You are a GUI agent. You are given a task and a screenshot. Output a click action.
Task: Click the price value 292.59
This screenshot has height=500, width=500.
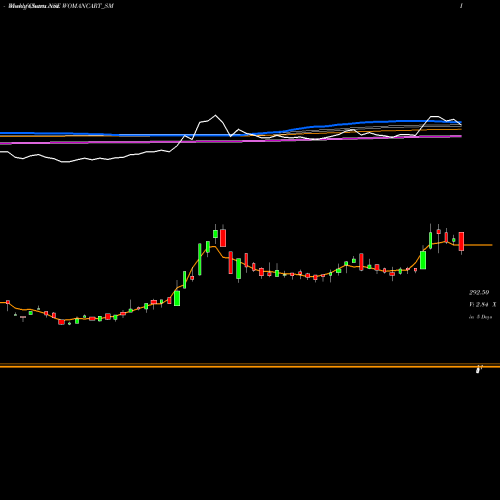(479, 292)
